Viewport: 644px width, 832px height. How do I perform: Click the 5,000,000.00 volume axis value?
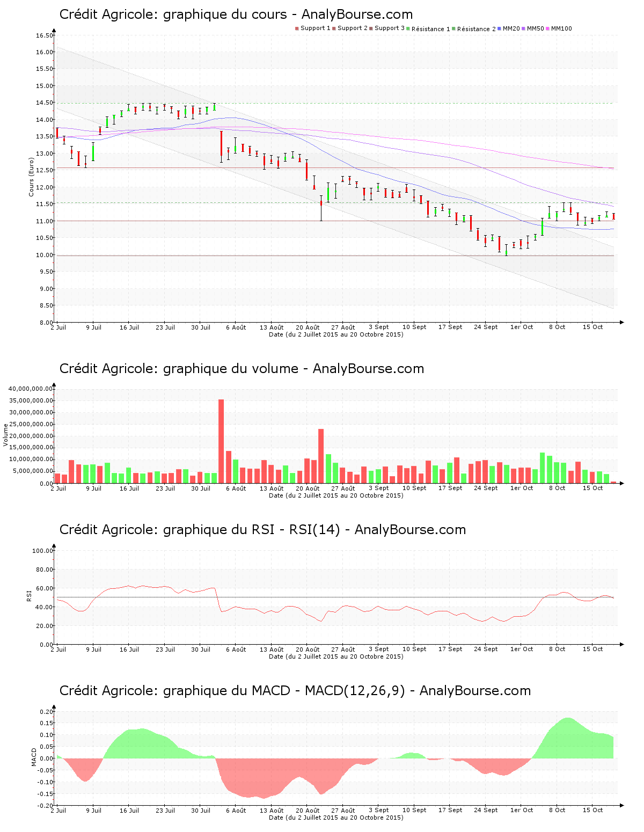[x=32, y=471]
